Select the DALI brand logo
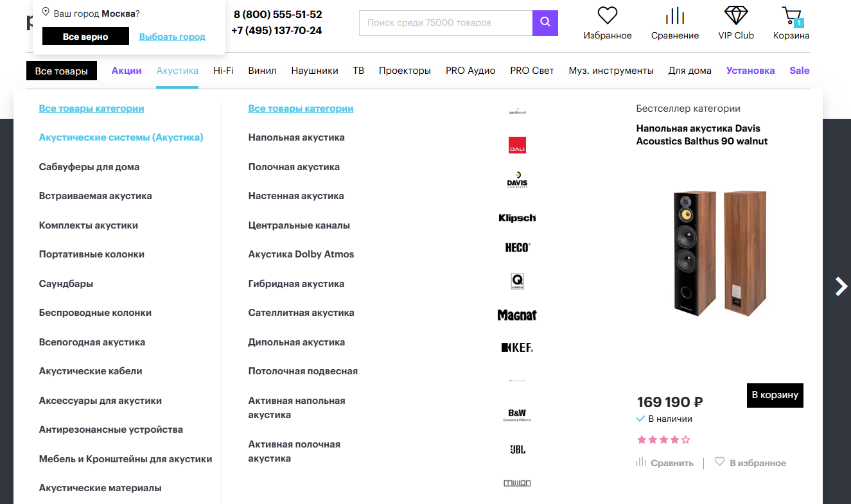The height and width of the screenshot is (504, 851). (x=517, y=145)
